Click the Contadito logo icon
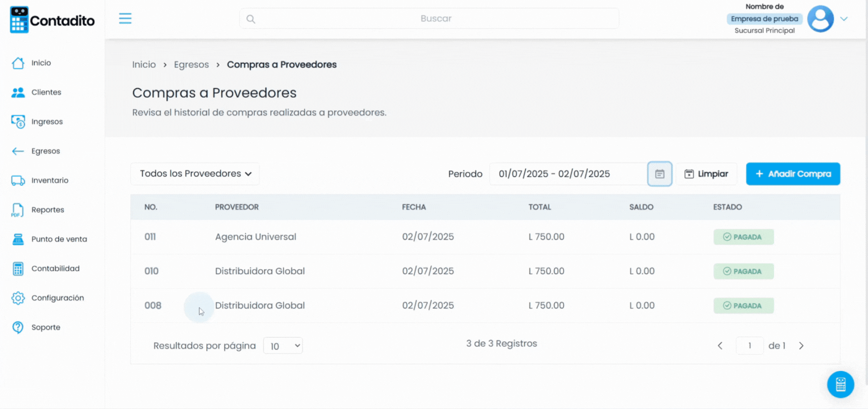The width and height of the screenshot is (868, 409). 19,20
